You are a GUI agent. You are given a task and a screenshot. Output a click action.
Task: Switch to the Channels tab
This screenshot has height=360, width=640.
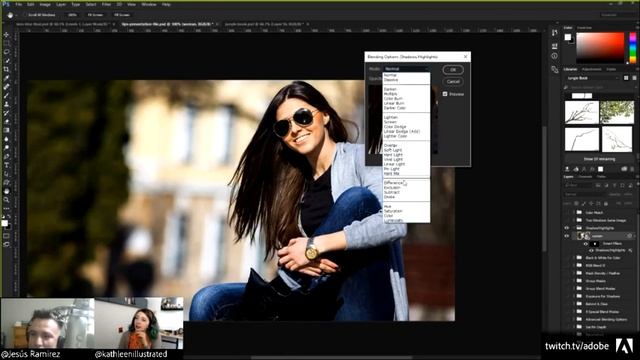pyautogui.click(x=585, y=177)
